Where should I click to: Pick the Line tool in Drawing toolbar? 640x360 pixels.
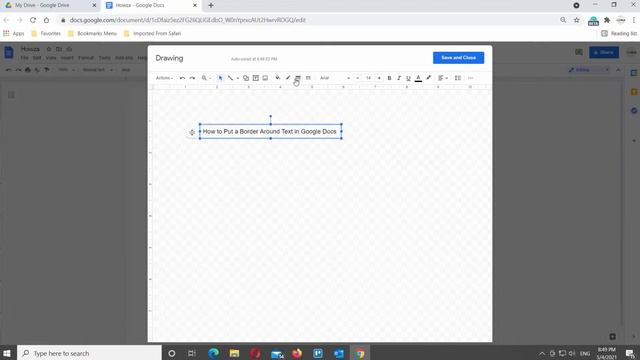coord(230,78)
